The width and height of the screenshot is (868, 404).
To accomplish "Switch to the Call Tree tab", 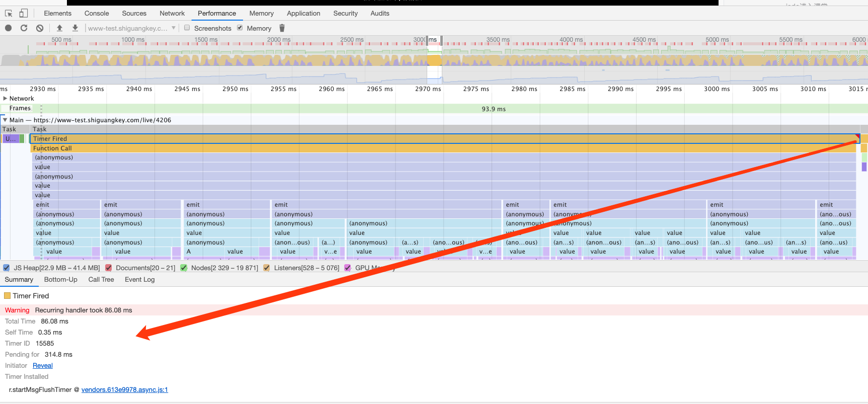I will coord(101,280).
